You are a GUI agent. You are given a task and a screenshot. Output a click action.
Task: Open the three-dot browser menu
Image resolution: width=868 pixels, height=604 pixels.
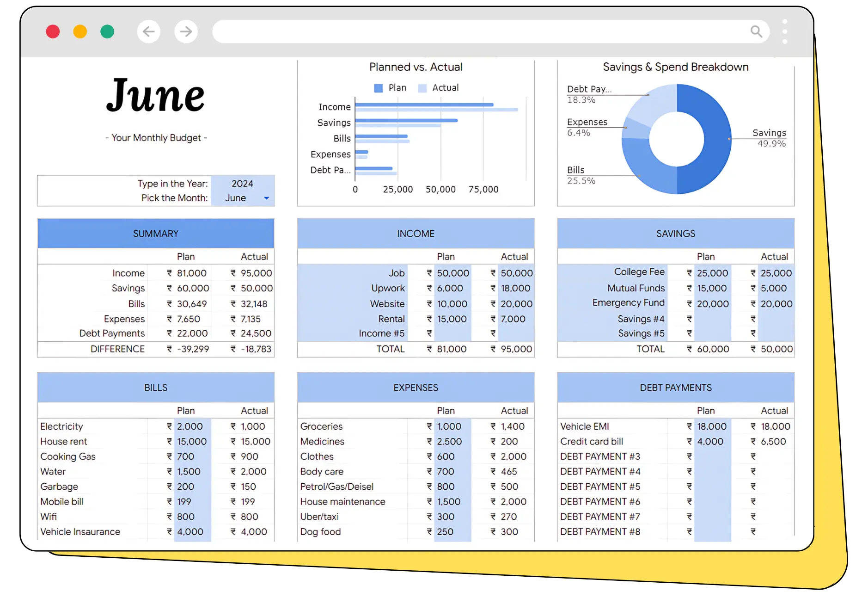coord(784,31)
